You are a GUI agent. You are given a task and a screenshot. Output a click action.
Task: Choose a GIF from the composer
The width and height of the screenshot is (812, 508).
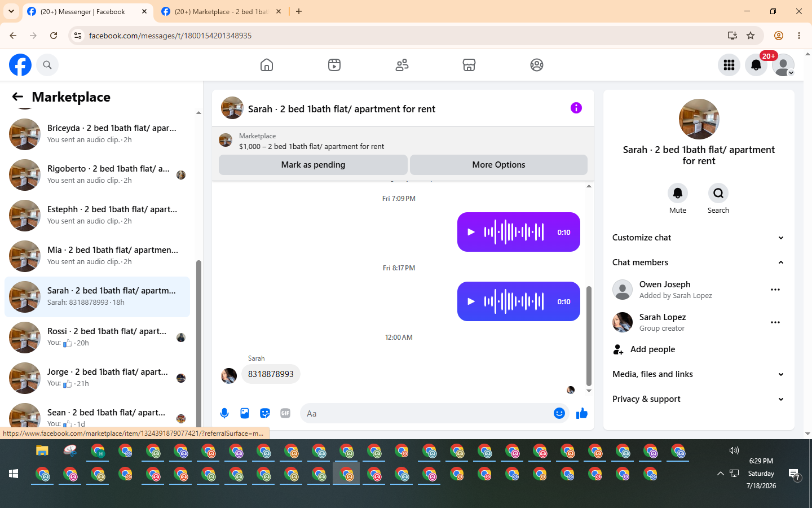pos(285,413)
